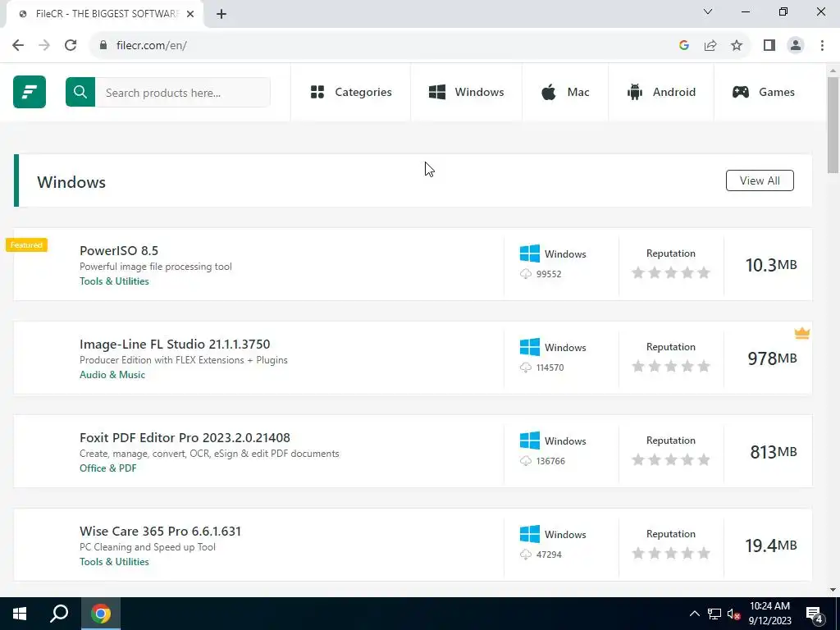Screen dimensions: 840x630
Task: Click the download cloud icon beside 136766
Action: pyautogui.click(x=526, y=461)
